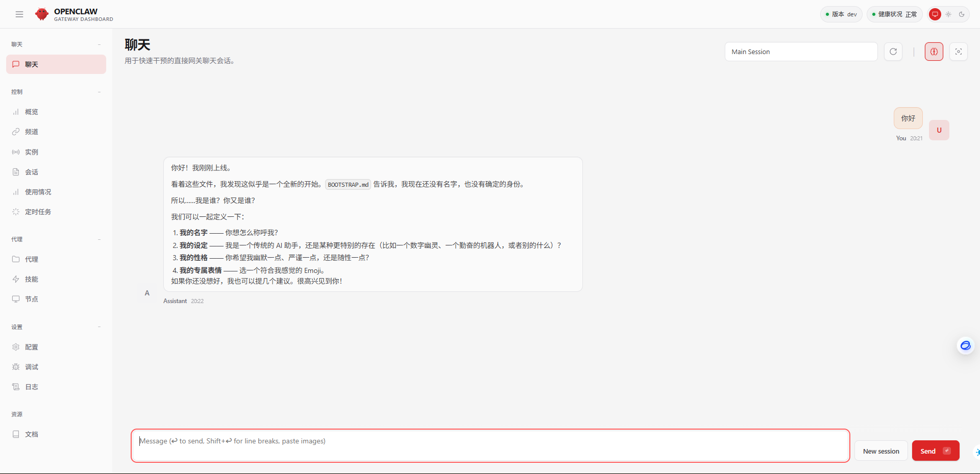Image resolution: width=980 pixels, height=474 pixels.
Task: Switch to dark theme moon icon
Action: 962,14
